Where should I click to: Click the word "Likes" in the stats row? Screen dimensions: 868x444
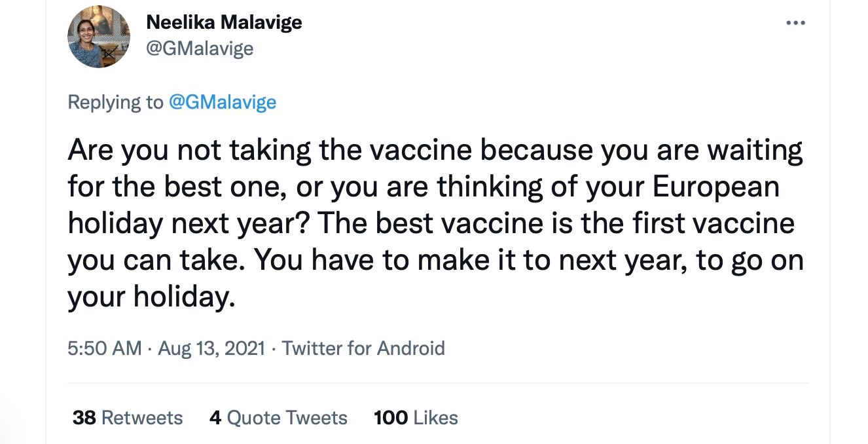pos(436,418)
